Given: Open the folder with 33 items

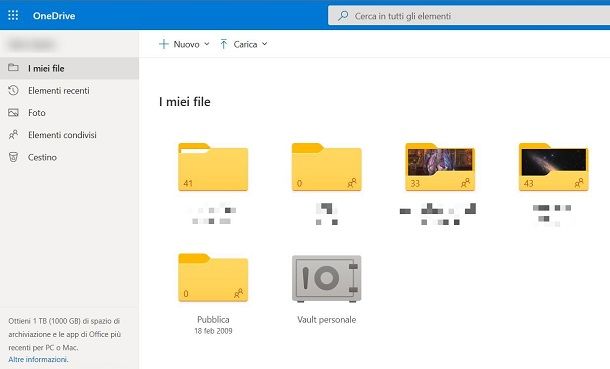Looking at the screenshot, I should tap(440, 167).
